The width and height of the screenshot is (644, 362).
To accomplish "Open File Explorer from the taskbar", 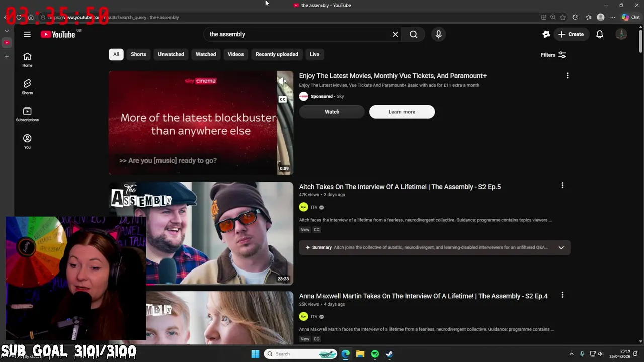I will click(360, 354).
